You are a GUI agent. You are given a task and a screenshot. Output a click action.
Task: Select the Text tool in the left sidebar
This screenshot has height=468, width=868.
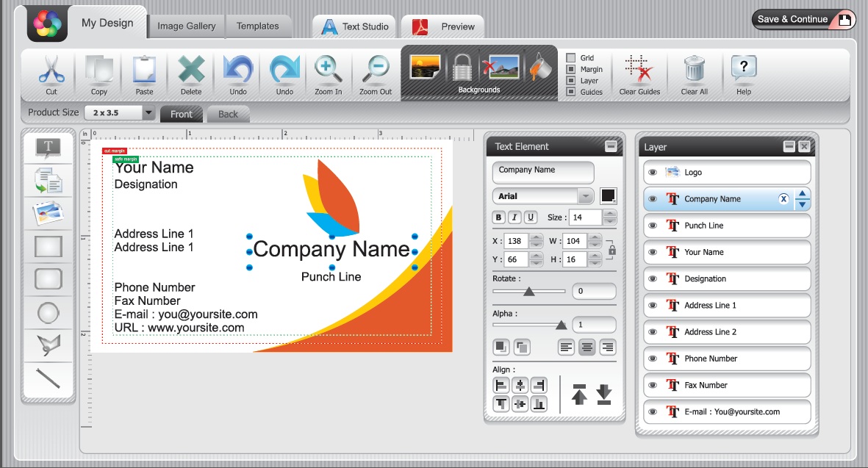point(47,147)
